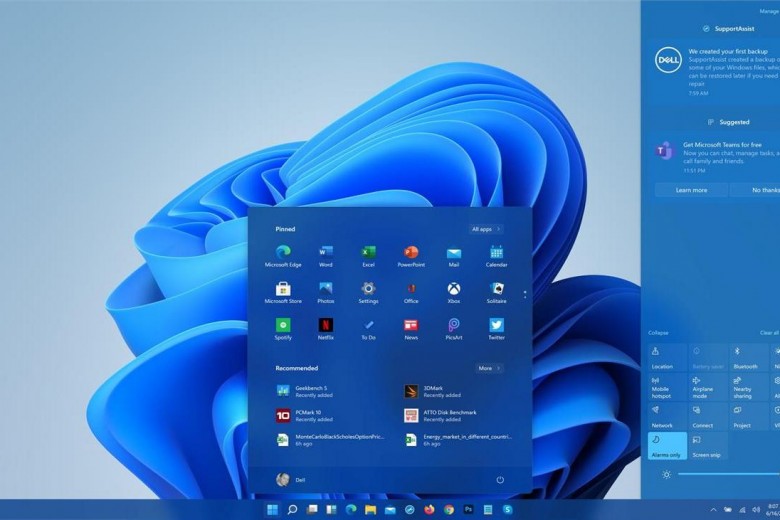Show hidden system tray icons
Viewport: 780px width, 520px height.
pos(713,510)
